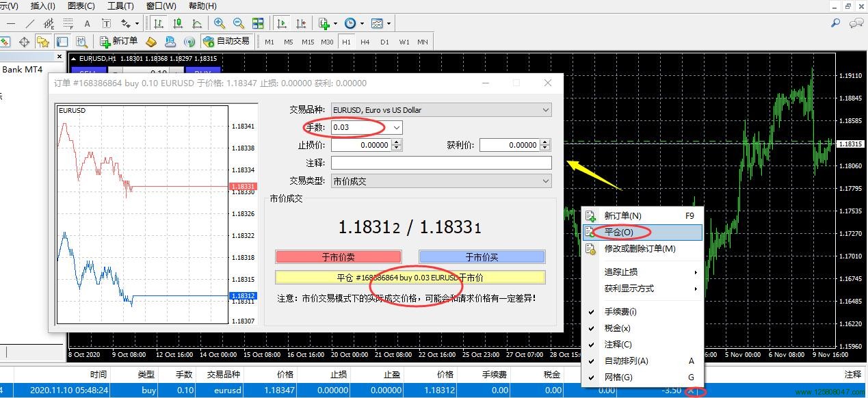Screen dimensions: 868x398
Task: Expand 获利显示方式 submenu
Action: (x=642, y=289)
